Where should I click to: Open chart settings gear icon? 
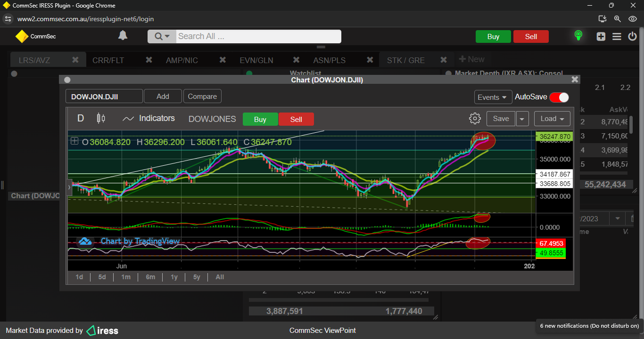point(475,119)
